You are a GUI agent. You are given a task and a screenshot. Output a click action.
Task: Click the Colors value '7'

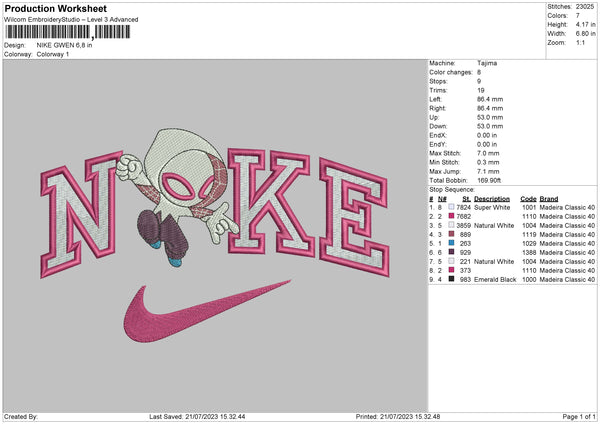(x=578, y=16)
